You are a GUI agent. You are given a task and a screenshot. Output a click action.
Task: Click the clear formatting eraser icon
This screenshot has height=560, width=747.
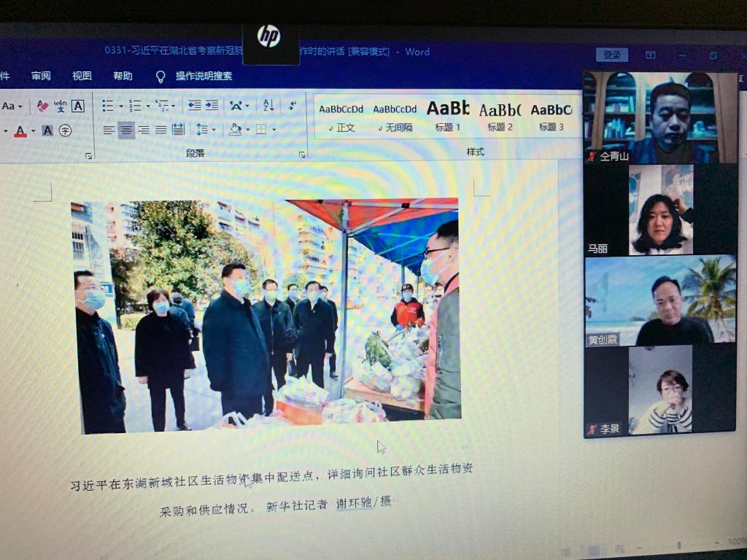[42, 106]
